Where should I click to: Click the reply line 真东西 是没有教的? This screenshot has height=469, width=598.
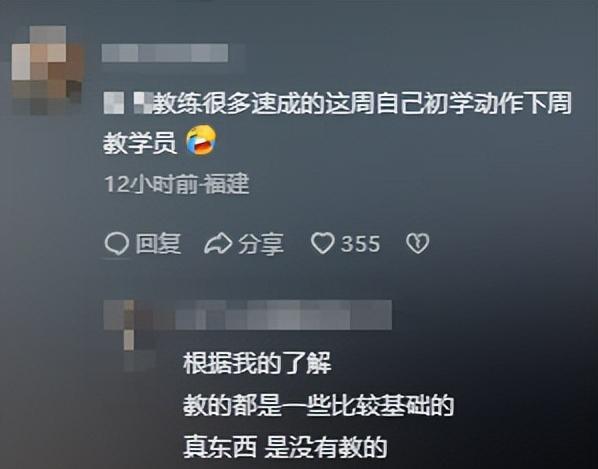[285, 447]
